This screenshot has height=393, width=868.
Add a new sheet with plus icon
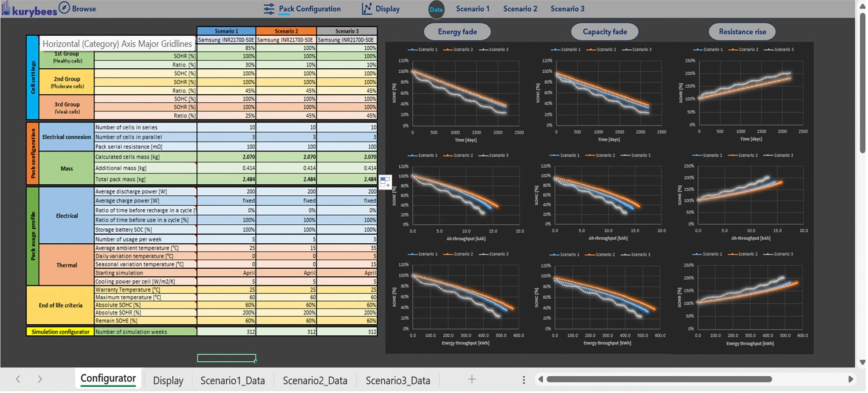pyautogui.click(x=472, y=379)
